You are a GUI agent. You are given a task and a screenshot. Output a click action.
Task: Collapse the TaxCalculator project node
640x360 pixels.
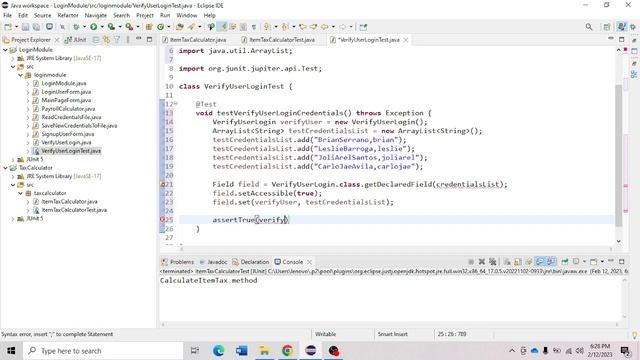[x=5, y=168]
